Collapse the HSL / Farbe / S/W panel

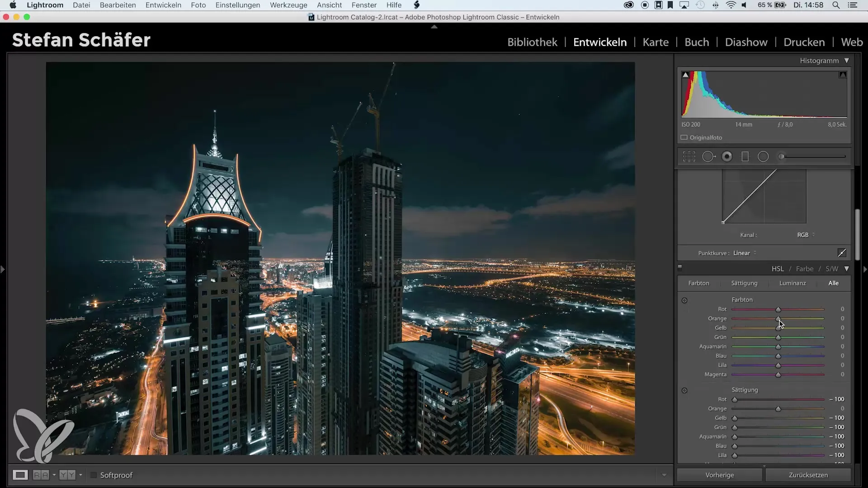[x=846, y=269]
